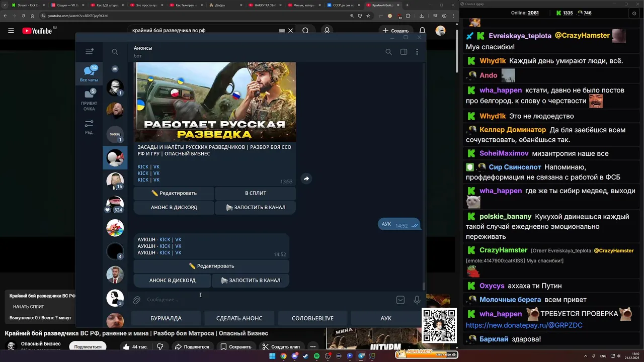Open 'Опасный Бизнес' channel name
644x362 pixels.
(x=41, y=344)
